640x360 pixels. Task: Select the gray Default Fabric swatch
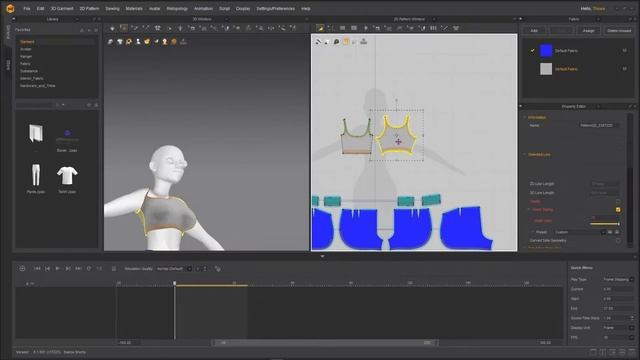click(546, 69)
